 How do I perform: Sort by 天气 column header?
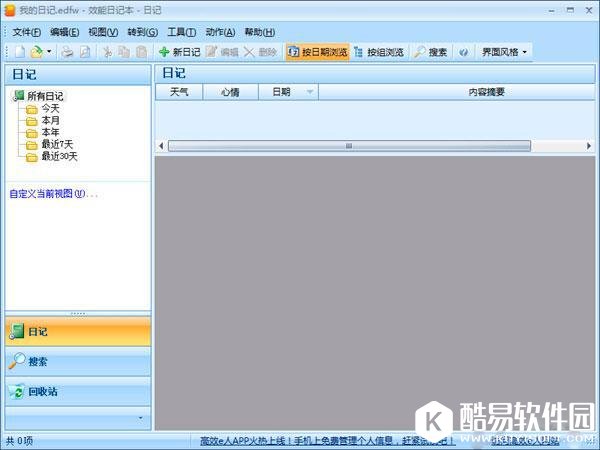[x=179, y=92]
